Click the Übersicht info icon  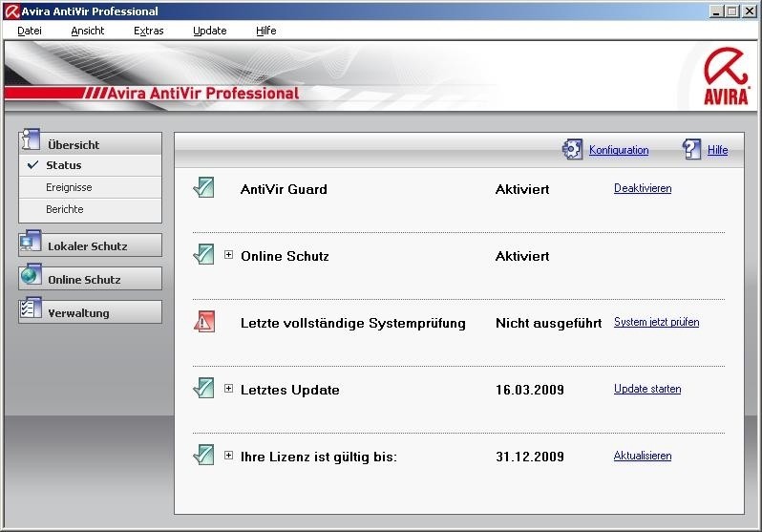(31, 139)
